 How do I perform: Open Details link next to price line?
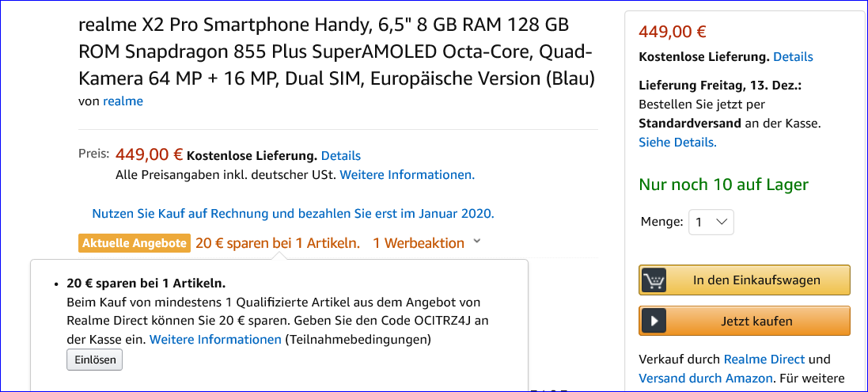pyautogui.click(x=341, y=155)
